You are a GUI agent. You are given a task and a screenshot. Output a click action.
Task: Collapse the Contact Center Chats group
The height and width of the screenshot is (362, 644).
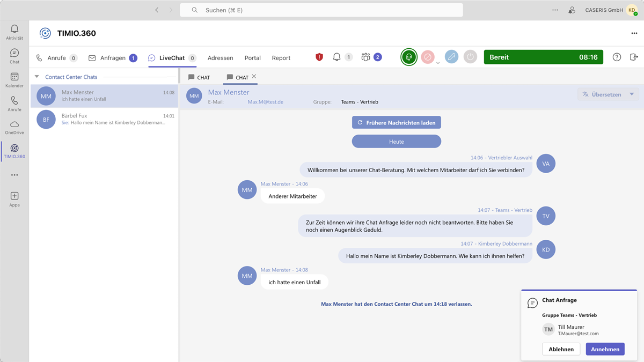[37, 77]
